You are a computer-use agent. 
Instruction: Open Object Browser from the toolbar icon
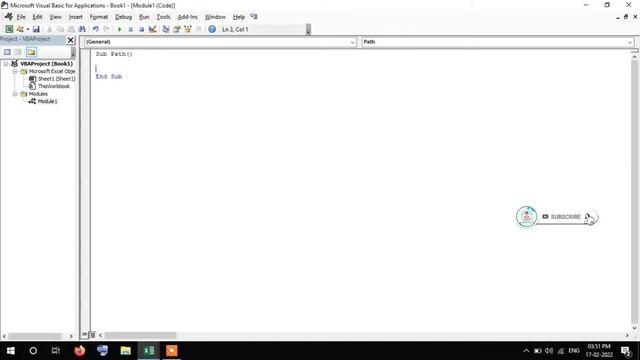click(x=188, y=29)
